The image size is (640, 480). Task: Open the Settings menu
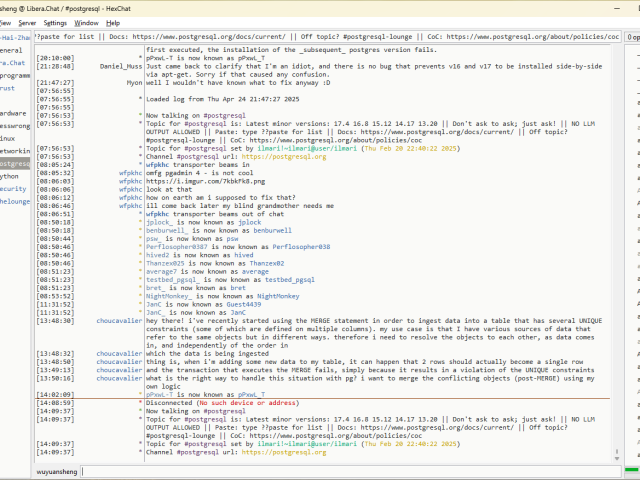56,22
